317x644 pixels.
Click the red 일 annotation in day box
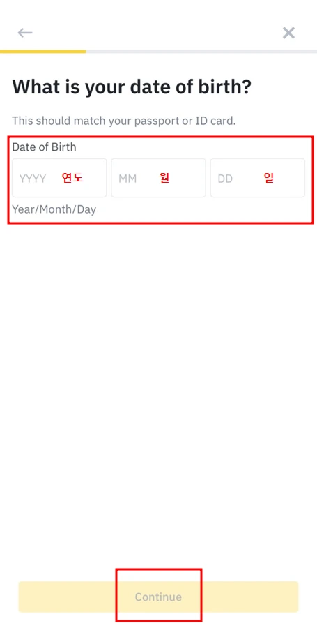click(269, 178)
